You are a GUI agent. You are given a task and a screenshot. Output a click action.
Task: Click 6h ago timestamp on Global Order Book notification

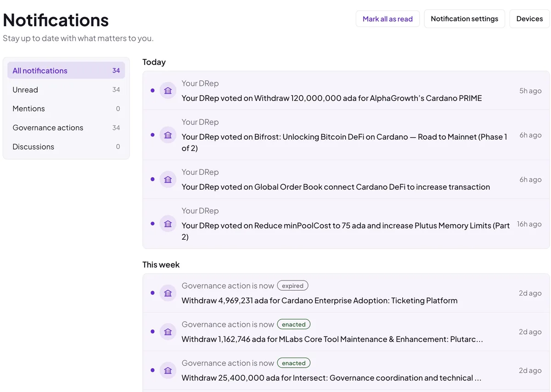click(x=530, y=179)
